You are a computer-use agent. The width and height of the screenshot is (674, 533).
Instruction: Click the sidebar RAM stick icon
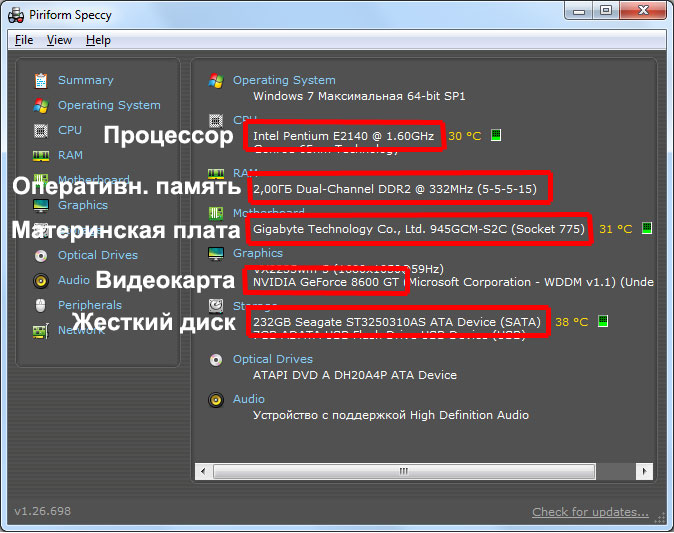(x=41, y=155)
